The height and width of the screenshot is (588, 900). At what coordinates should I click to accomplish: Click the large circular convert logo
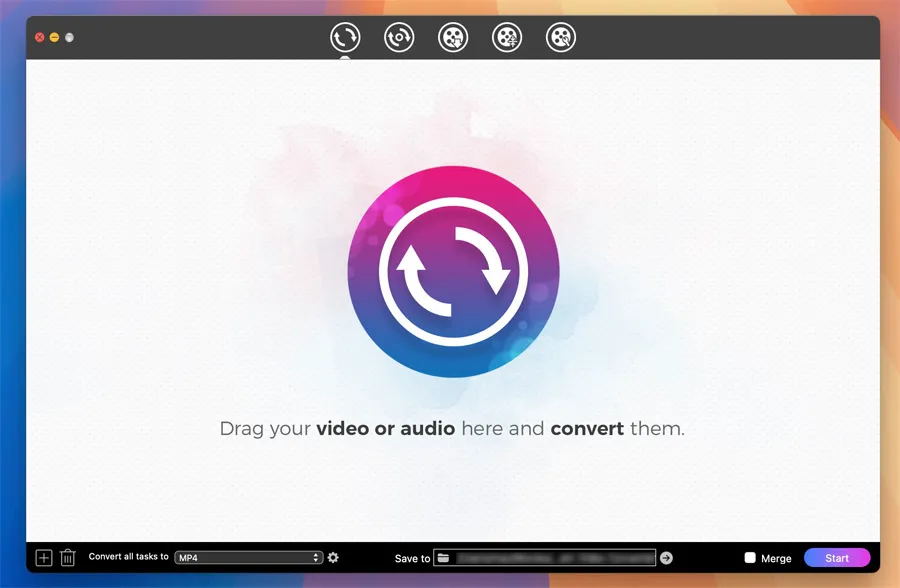click(x=453, y=271)
